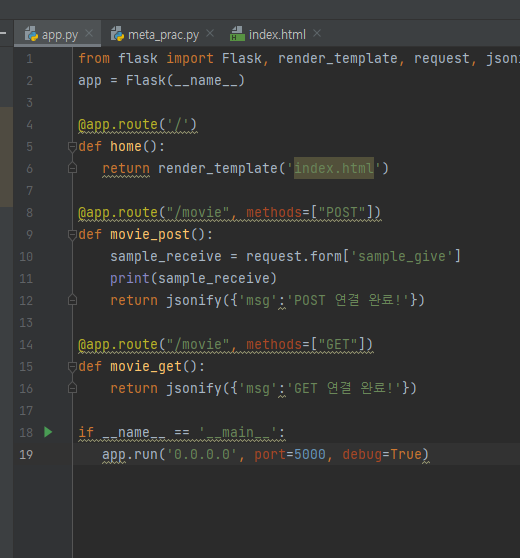Collapse the movie_get function fold marker
Image resolution: width=520 pixels, height=558 pixels.
click(x=72, y=367)
